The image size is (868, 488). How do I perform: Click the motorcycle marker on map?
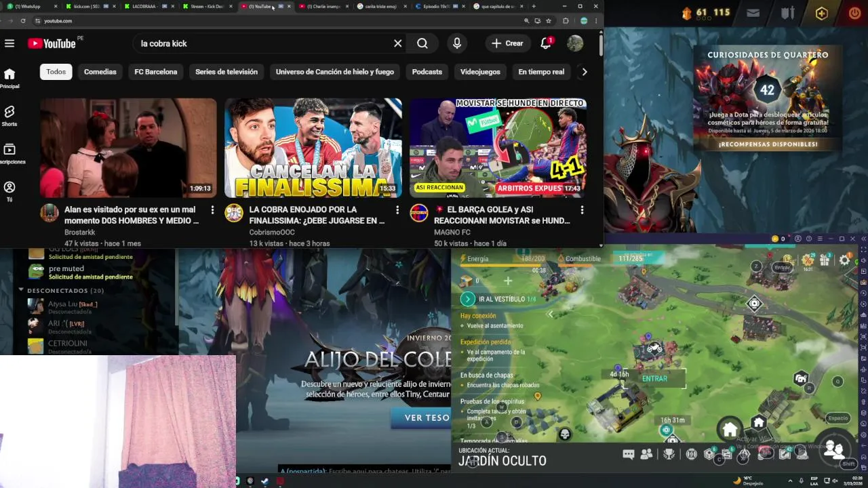click(654, 348)
